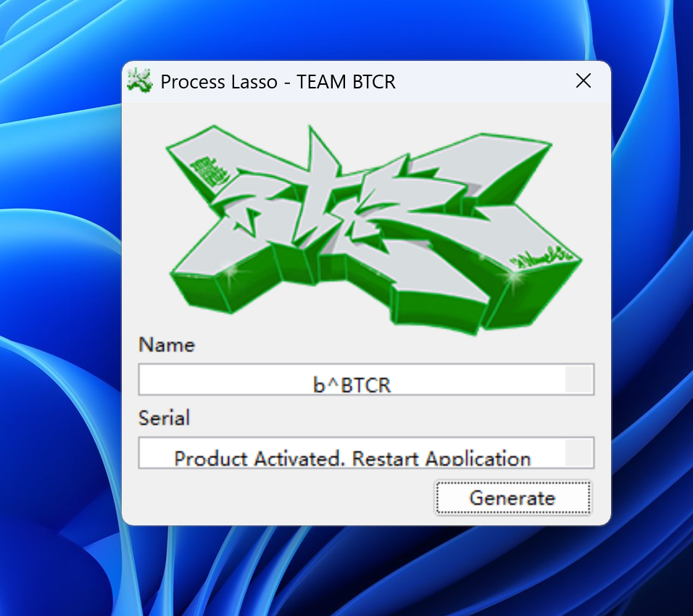Click the Generate button
The image size is (693, 616).
point(513,498)
